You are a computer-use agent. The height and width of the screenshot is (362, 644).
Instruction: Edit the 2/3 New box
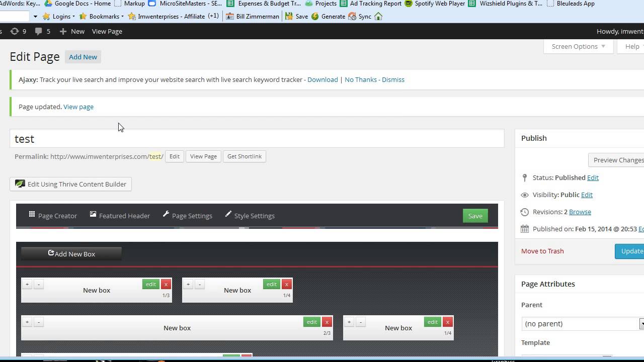click(312, 322)
